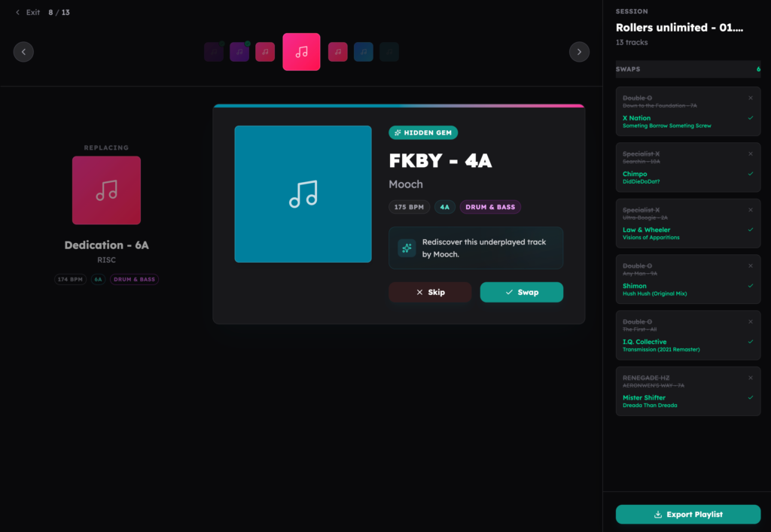Click the sparkle icon beside Rediscover text

point(407,248)
